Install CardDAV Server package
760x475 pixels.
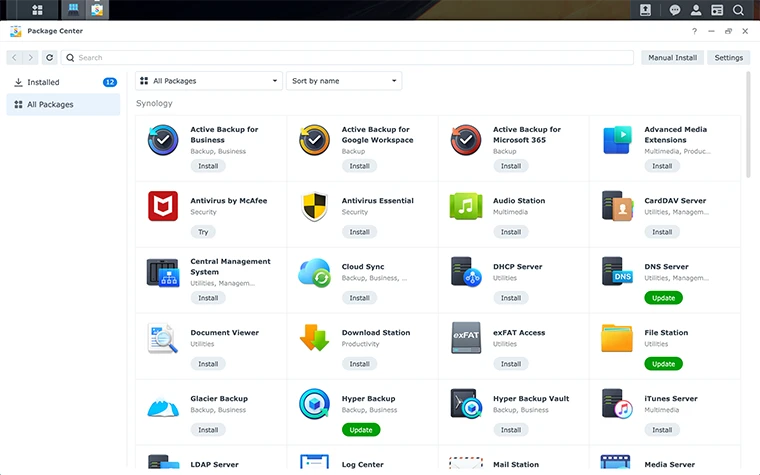tap(662, 232)
